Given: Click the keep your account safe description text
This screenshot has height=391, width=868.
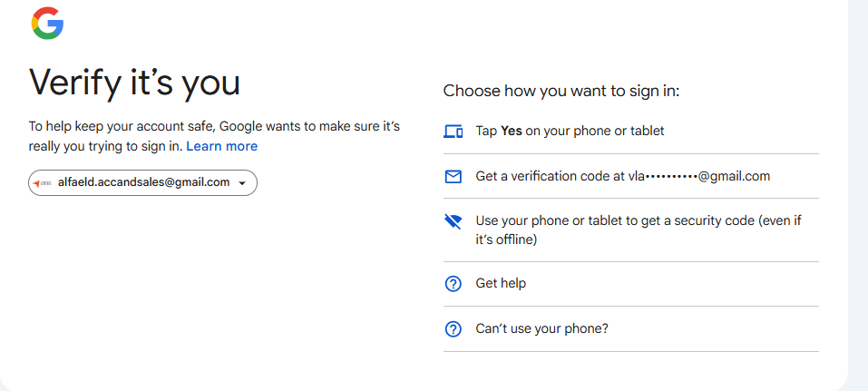Looking at the screenshot, I should pyautogui.click(x=214, y=136).
